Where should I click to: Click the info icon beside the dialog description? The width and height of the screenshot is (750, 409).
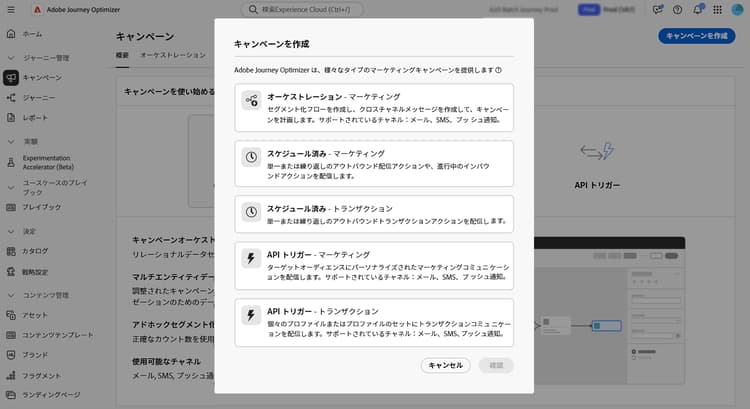(498, 70)
